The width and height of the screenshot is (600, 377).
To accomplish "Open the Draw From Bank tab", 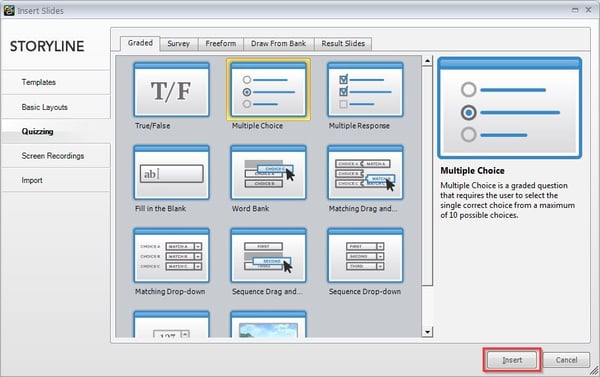I will (279, 44).
